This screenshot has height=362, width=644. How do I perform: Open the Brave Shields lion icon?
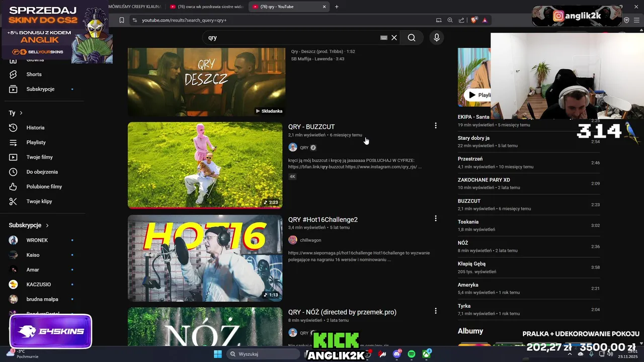coord(474,20)
